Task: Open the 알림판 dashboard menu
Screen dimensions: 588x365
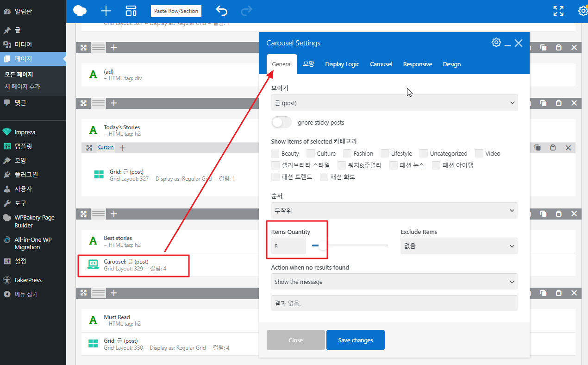Action: (x=33, y=11)
